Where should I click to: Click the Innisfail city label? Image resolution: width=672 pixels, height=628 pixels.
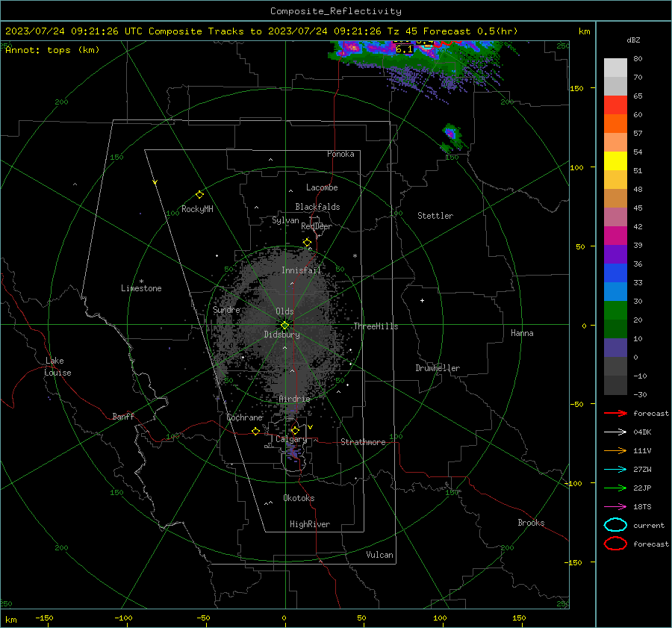point(301,270)
